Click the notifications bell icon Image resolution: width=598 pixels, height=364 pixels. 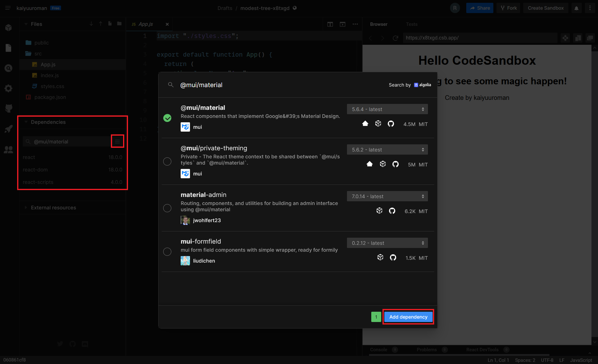click(577, 8)
